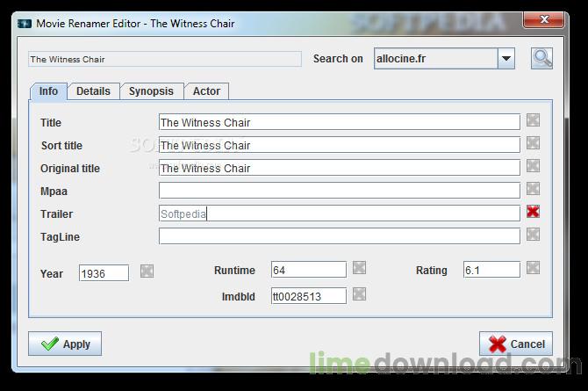This screenshot has height=391, width=588.
Task: Clear the ImdbId value with X icon
Action: (x=359, y=294)
